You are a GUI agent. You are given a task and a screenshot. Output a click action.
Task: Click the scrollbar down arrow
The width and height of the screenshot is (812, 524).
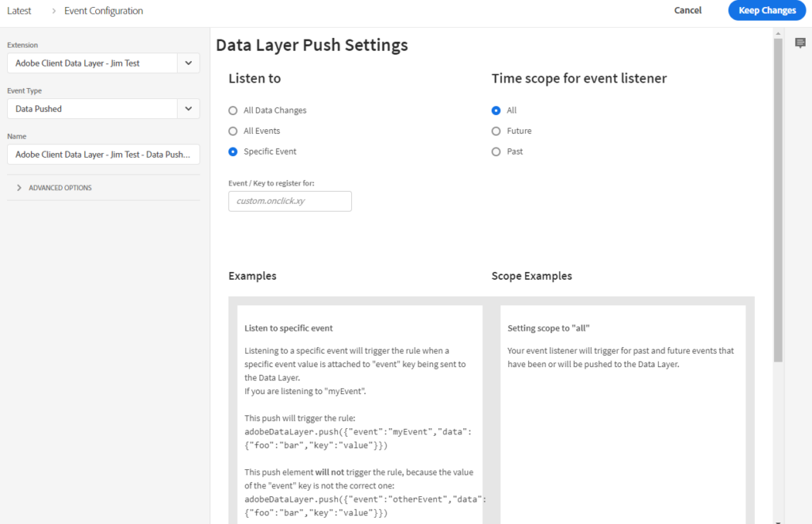pyautogui.click(x=778, y=520)
